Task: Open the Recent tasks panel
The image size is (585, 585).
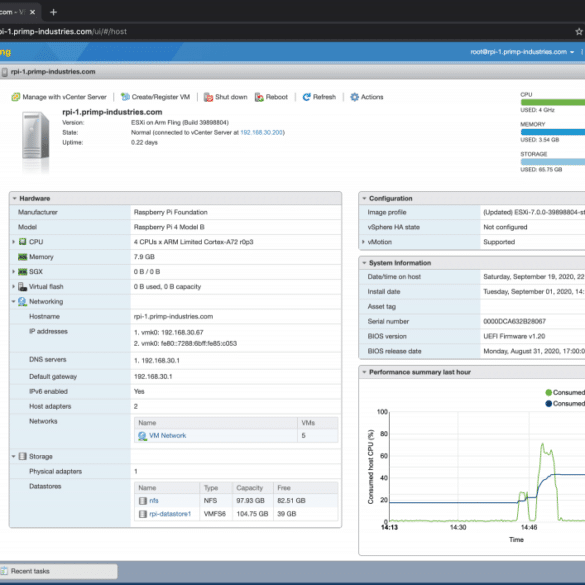Action: point(59,571)
